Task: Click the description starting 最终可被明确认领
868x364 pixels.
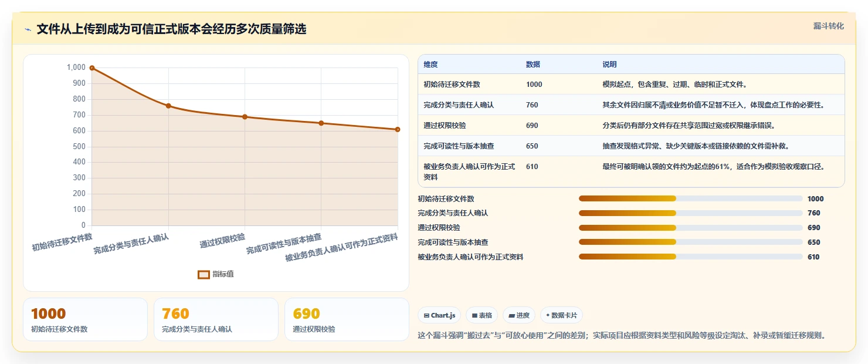Action: click(714, 167)
